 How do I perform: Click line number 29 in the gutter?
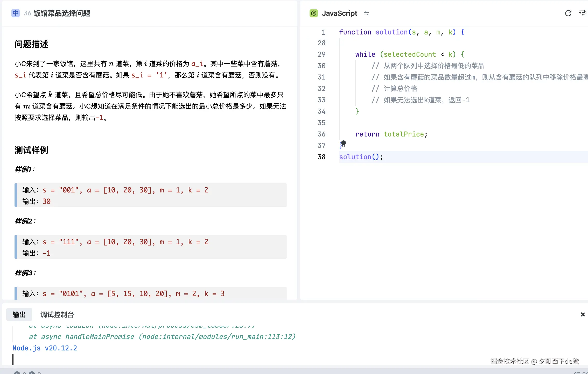pyautogui.click(x=321, y=54)
